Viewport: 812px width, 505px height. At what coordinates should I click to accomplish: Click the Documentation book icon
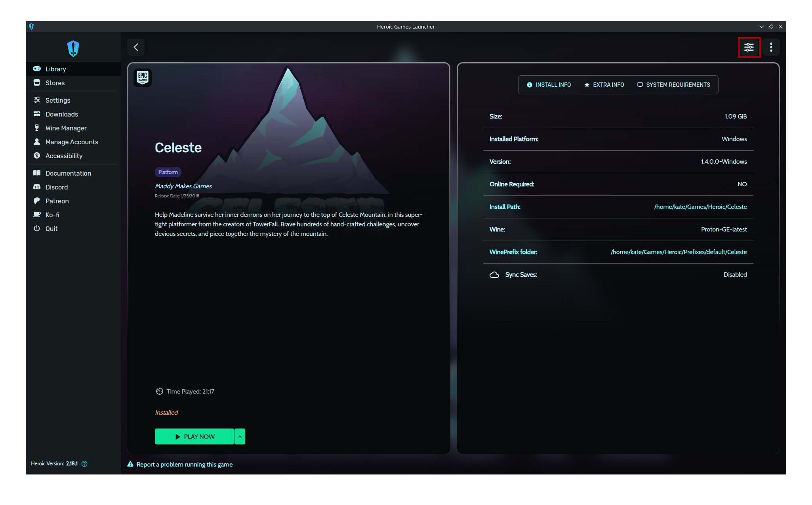37,173
